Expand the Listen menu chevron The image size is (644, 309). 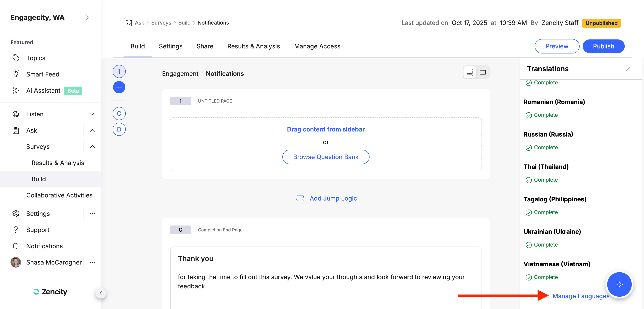coord(92,114)
